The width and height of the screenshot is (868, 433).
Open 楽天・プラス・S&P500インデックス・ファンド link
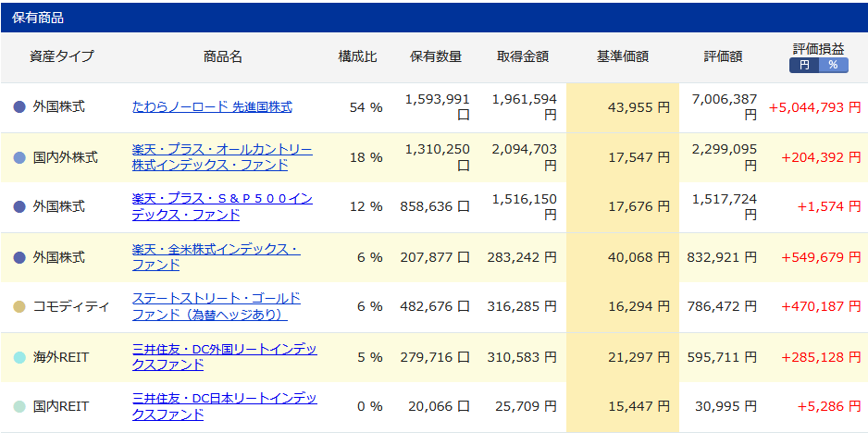tap(222, 207)
